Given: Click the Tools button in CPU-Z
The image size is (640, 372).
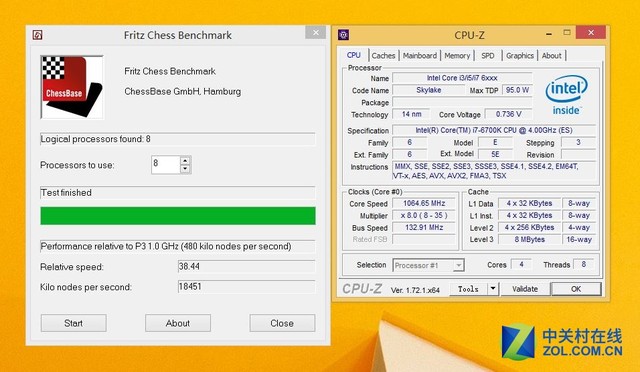Looking at the screenshot, I should [x=468, y=289].
